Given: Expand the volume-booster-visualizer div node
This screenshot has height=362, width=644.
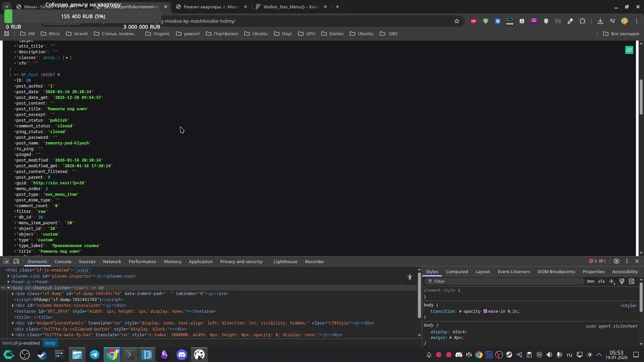Looking at the screenshot, I should click(x=13, y=305).
